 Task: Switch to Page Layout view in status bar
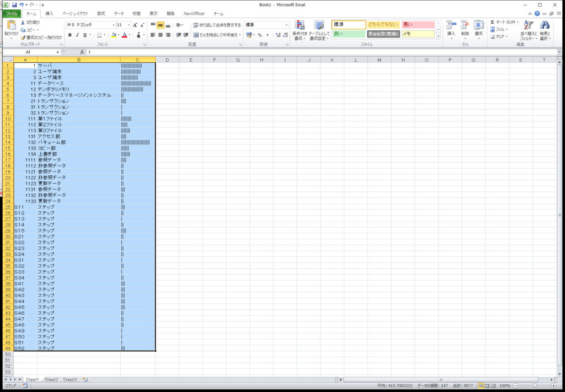click(x=487, y=385)
